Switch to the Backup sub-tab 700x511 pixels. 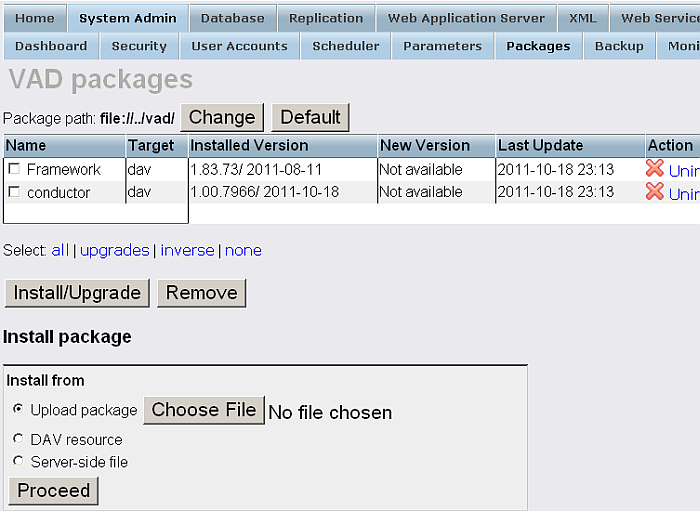618,46
